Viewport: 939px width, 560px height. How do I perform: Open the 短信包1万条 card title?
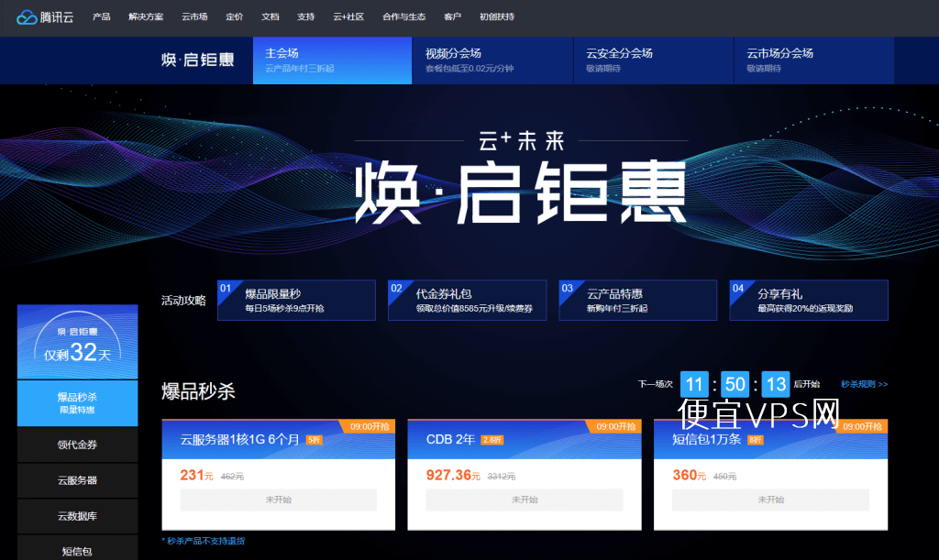pyautogui.click(x=707, y=440)
